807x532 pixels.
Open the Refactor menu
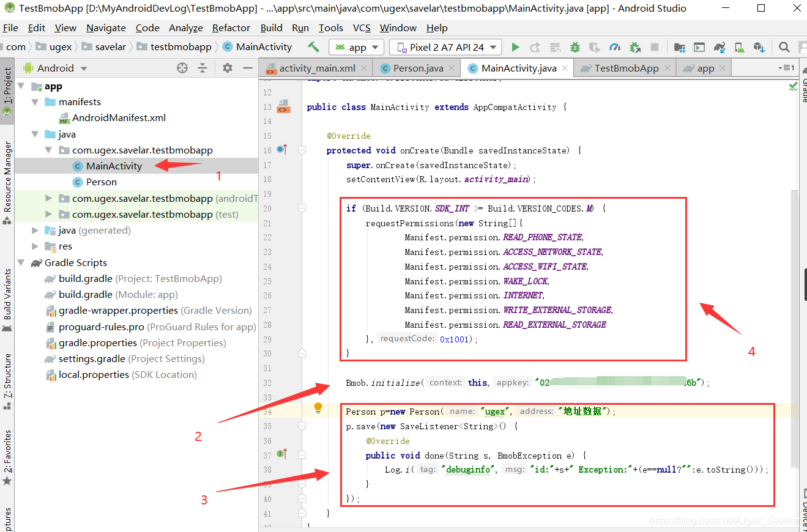pyautogui.click(x=231, y=28)
